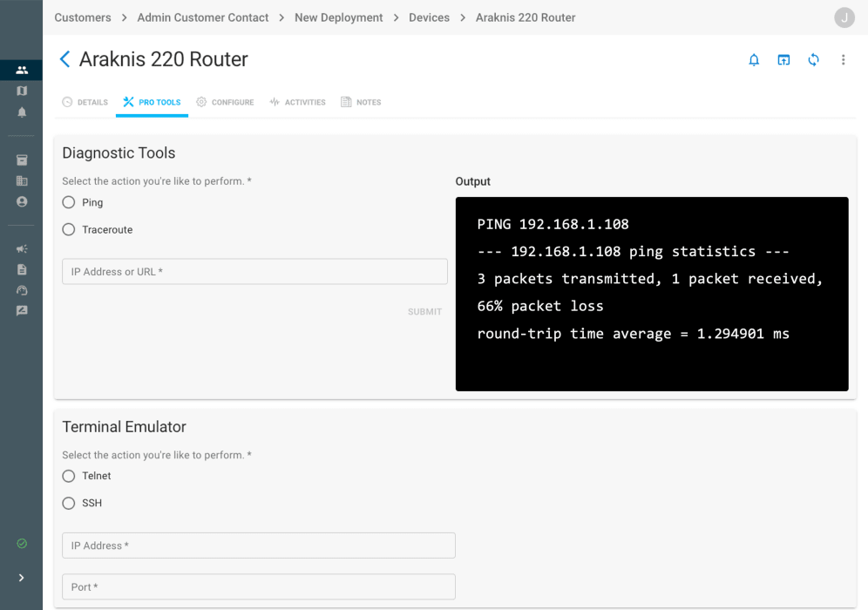Viewport: 868px width, 610px height.
Task: Select the Traceroute radio option
Action: click(x=69, y=230)
